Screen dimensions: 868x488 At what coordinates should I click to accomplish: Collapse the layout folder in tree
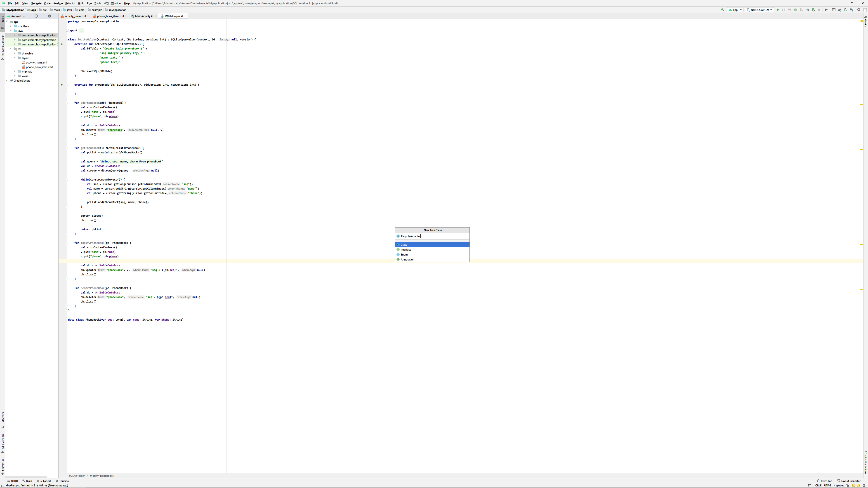pos(15,58)
